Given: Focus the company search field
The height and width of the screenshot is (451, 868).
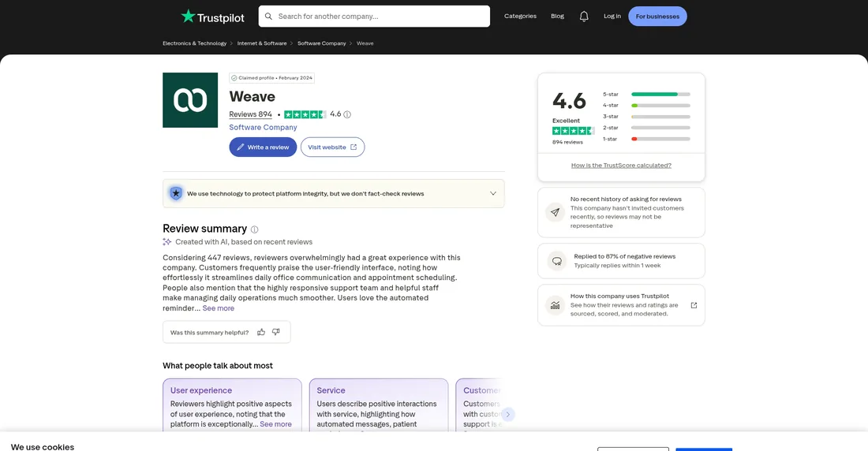Looking at the screenshot, I should [374, 16].
